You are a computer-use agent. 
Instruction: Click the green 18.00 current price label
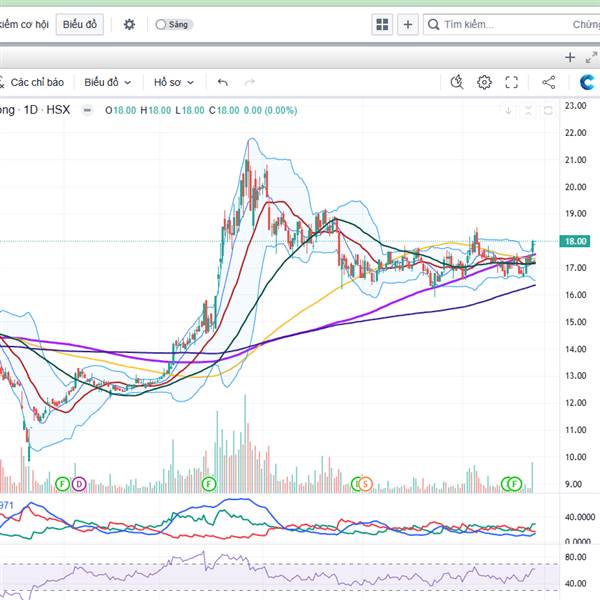pos(575,241)
